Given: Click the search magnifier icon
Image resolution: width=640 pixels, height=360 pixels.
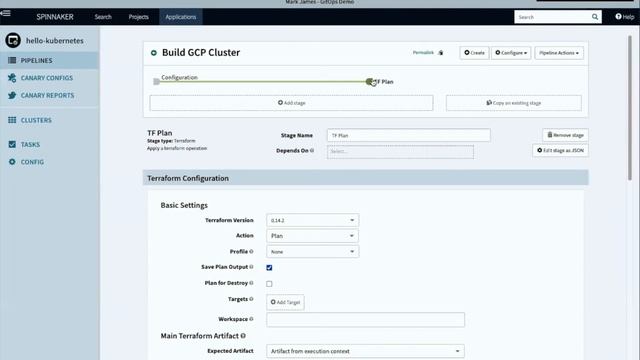Looking at the screenshot, I should [595, 17].
